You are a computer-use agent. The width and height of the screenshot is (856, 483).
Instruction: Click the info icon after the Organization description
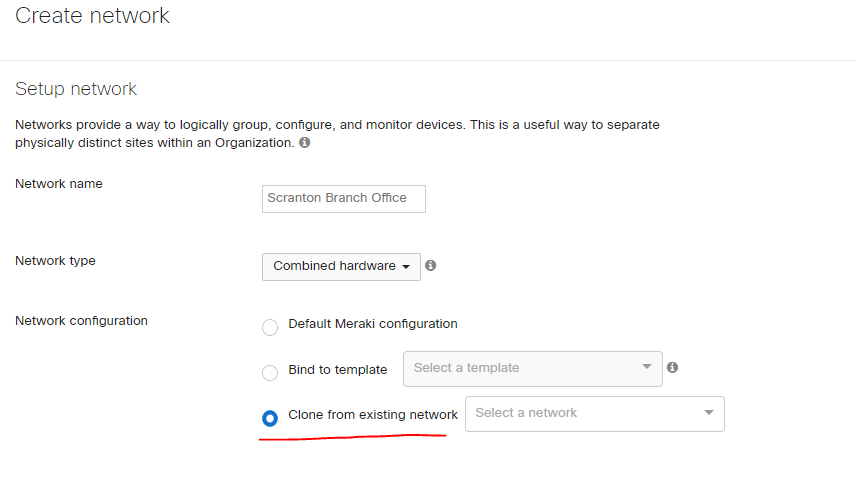coord(305,142)
